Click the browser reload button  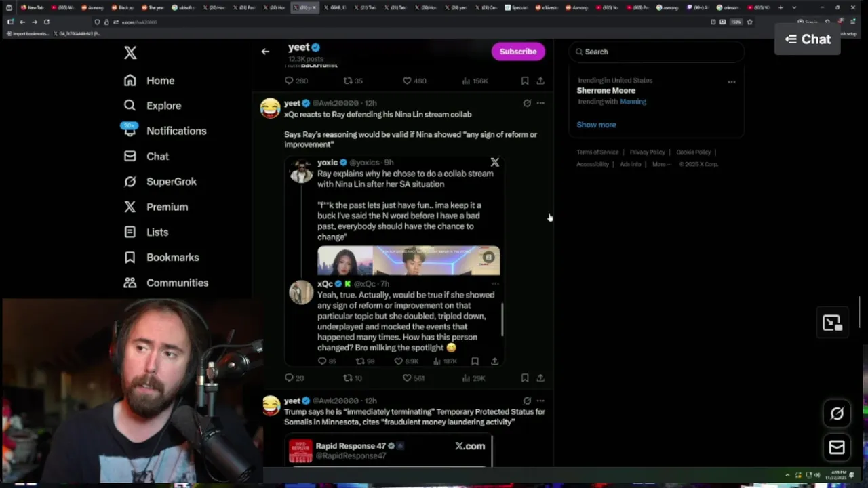[47, 22]
